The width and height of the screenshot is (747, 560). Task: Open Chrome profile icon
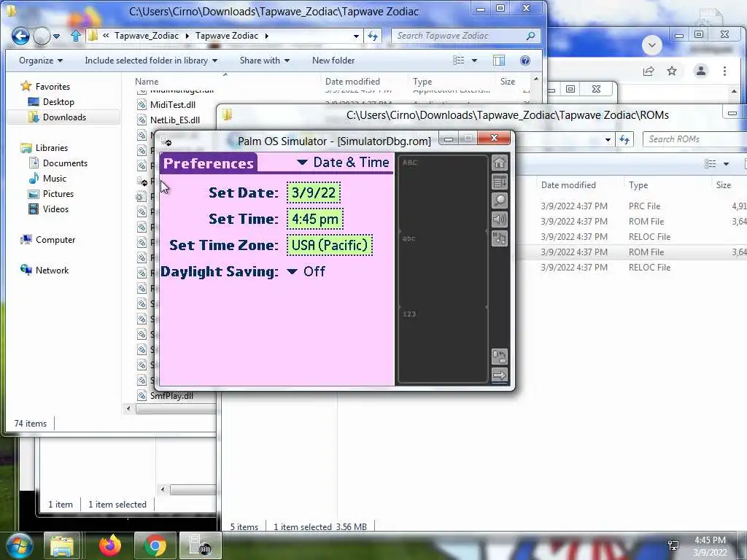point(701,71)
